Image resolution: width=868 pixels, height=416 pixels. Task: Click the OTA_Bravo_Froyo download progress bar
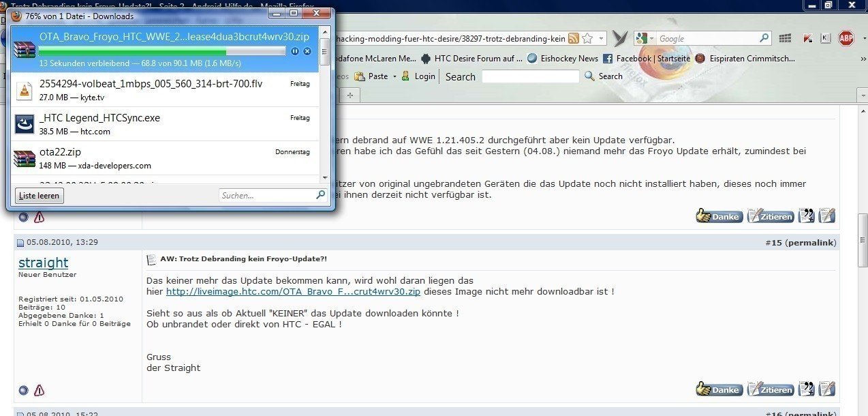click(x=162, y=51)
